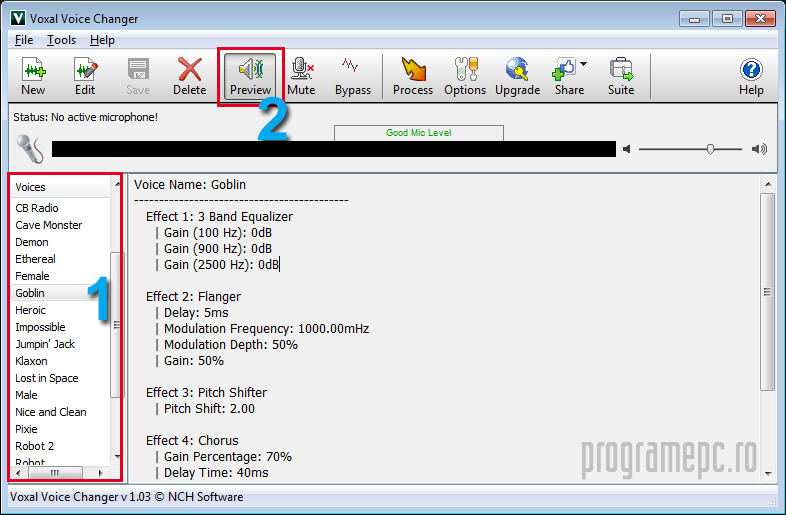Select the CB Radio voice
786x515 pixels.
pyautogui.click(x=60, y=208)
